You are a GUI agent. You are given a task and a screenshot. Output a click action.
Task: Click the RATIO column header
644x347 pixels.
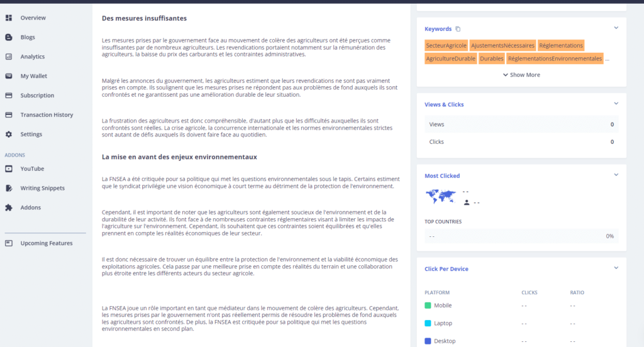tap(577, 293)
